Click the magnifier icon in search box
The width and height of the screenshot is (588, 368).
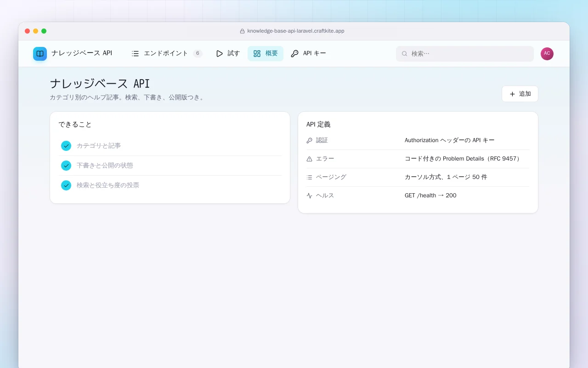pyautogui.click(x=405, y=54)
